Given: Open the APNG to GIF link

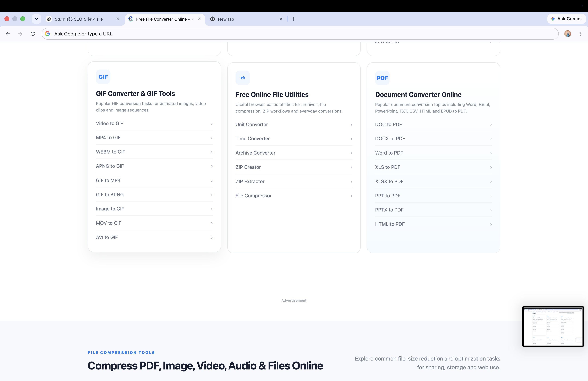Looking at the screenshot, I should point(154,166).
